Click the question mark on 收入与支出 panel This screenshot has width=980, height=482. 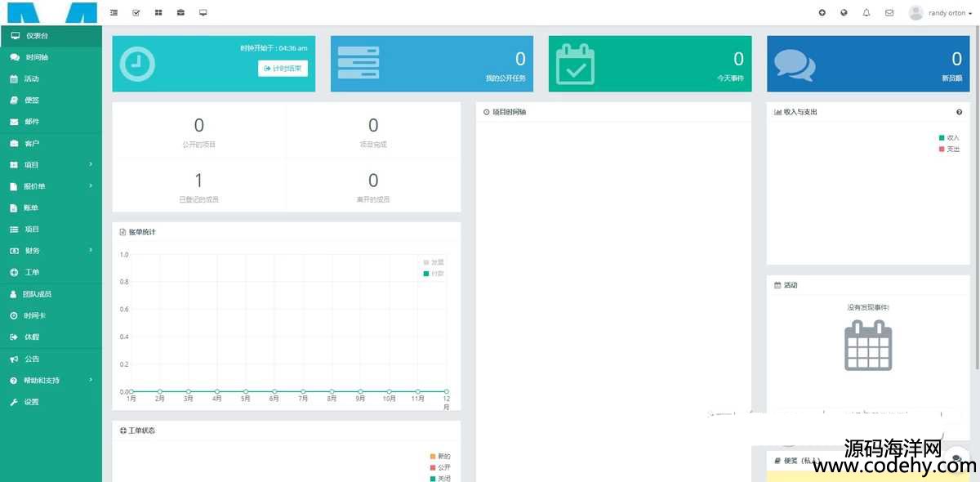959,112
